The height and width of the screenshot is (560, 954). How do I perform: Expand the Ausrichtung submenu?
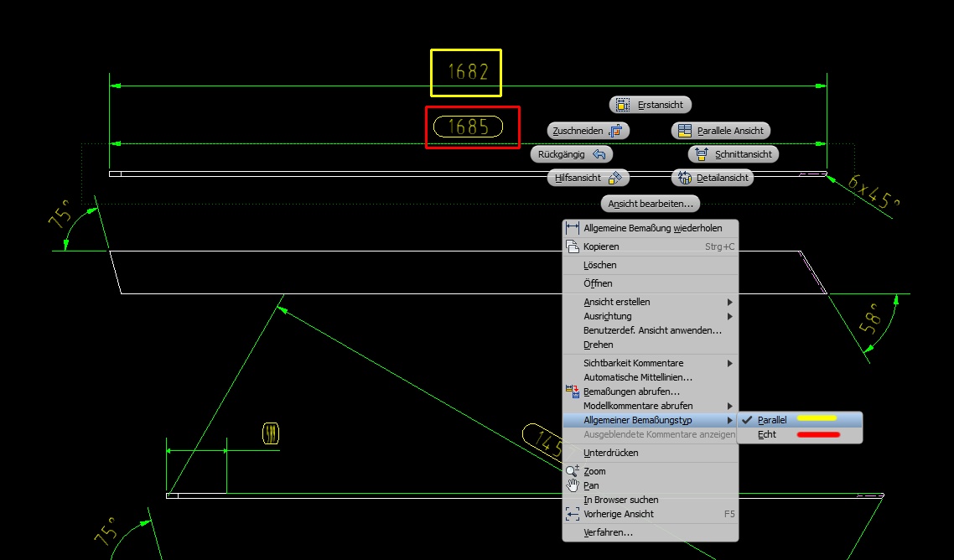tap(651, 317)
